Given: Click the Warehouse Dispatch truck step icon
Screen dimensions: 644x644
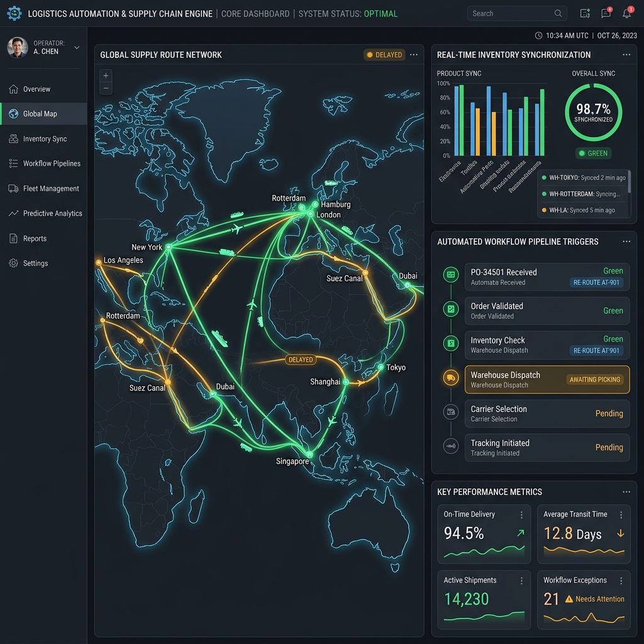Looking at the screenshot, I should click(451, 377).
